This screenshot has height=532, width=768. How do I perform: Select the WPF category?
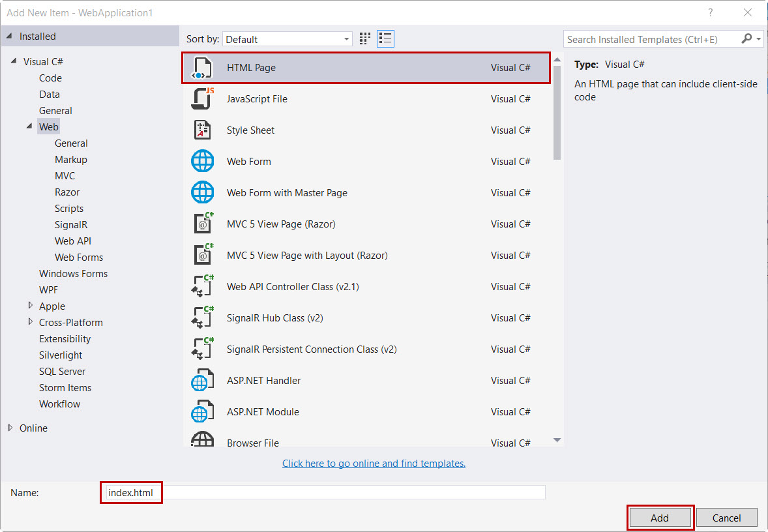point(48,289)
